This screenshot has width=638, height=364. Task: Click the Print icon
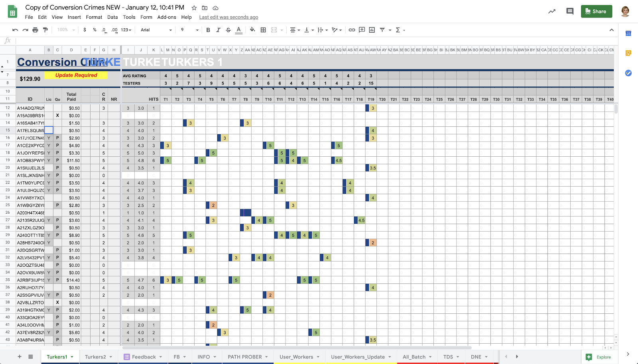(35, 30)
